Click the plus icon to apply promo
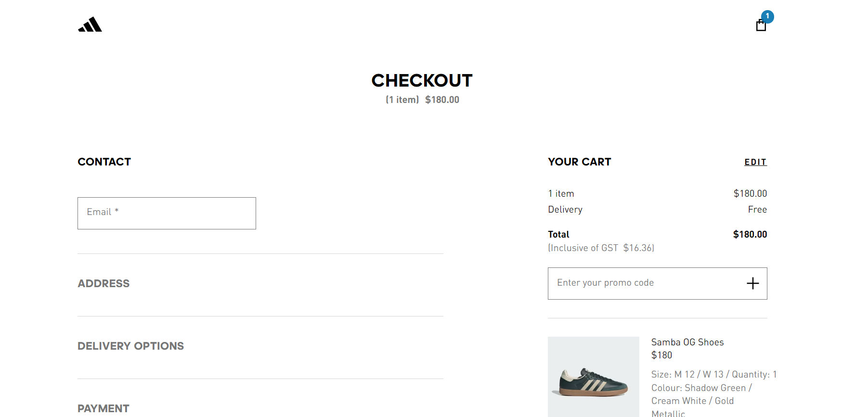The height and width of the screenshot is (417, 868). point(752,283)
